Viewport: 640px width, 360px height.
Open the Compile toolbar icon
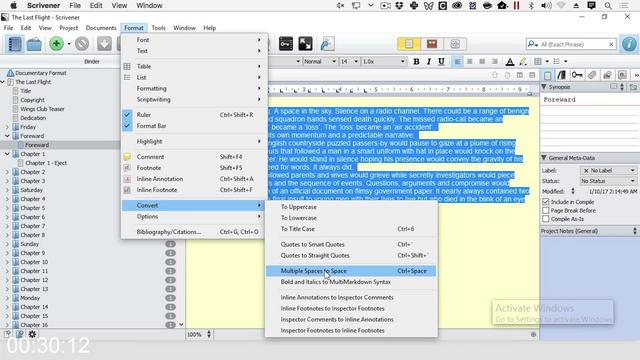pos(327,44)
